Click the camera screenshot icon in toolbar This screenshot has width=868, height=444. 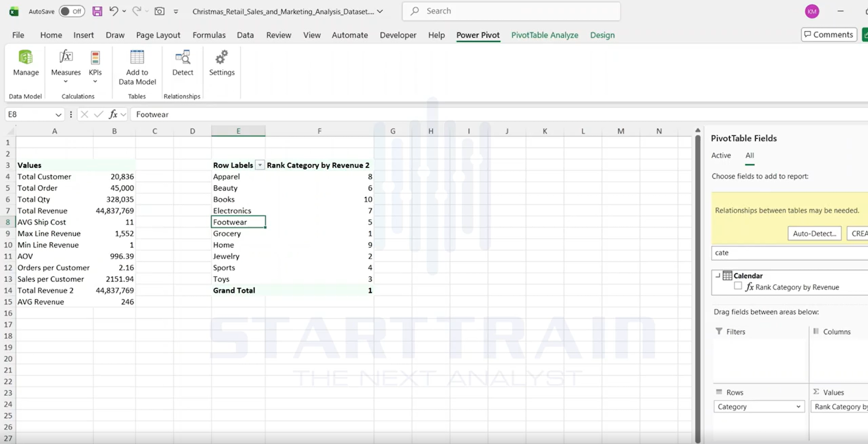click(159, 11)
